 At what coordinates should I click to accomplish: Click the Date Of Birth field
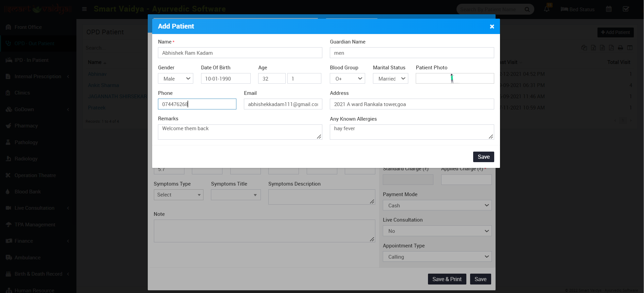[x=226, y=79]
